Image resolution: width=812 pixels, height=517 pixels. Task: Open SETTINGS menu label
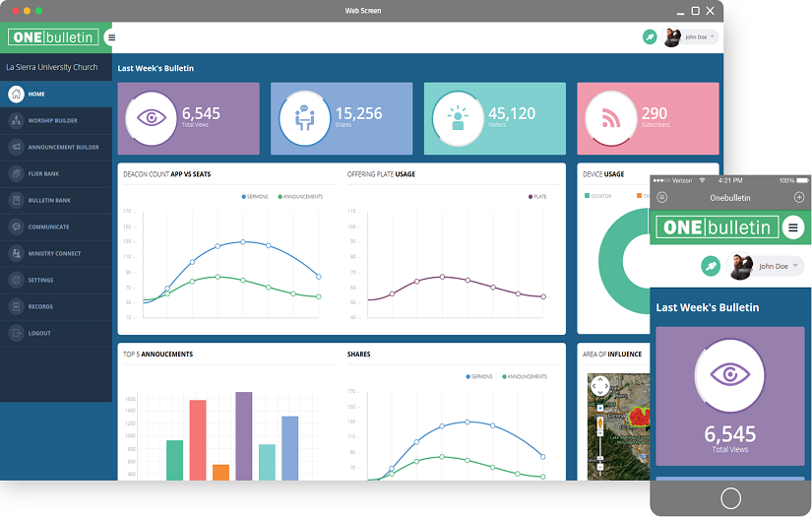(x=40, y=281)
